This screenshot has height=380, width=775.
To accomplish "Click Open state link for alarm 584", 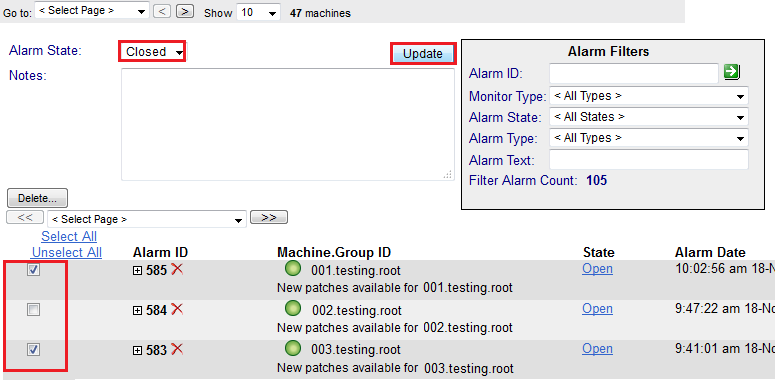I will click(x=597, y=309).
